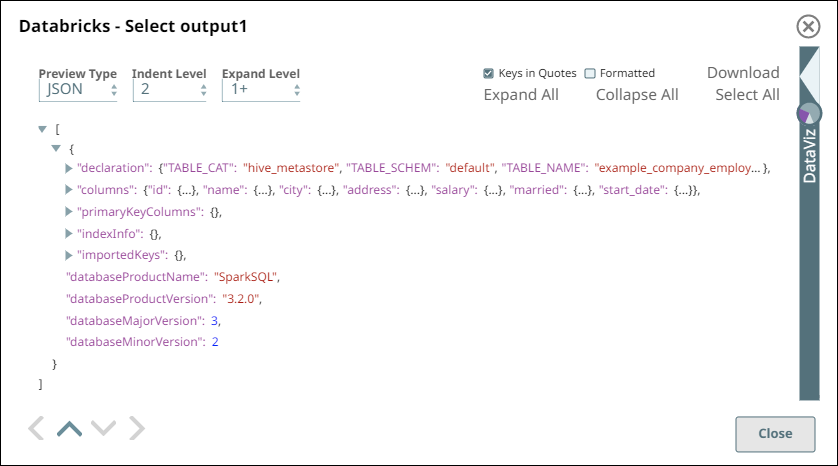The width and height of the screenshot is (838, 466).
Task: Click the up chevron navigation arrow
Action: pyautogui.click(x=69, y=429)
